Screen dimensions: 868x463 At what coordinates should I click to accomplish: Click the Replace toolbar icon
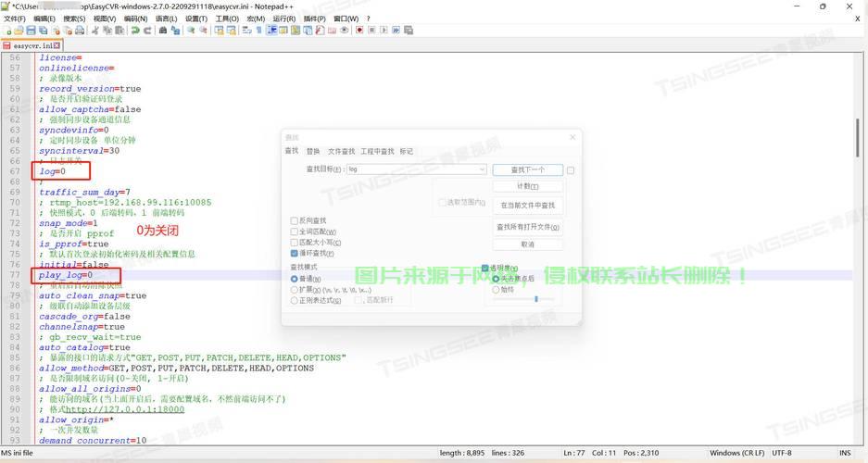click(175, 31)
